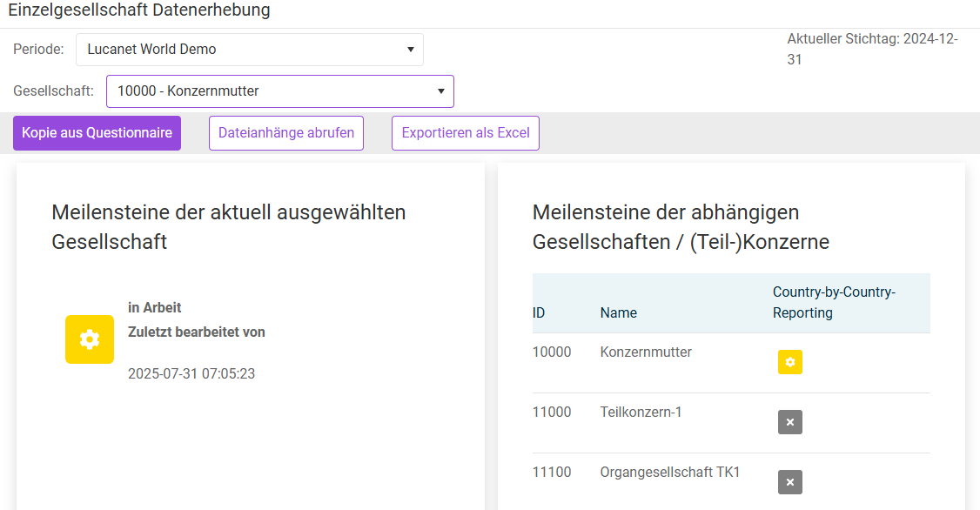This screenshot has width=980, height=510.
Task: Select the Konzernmutter name in the table
Action: pyautogui.click(x=646, y=352)
